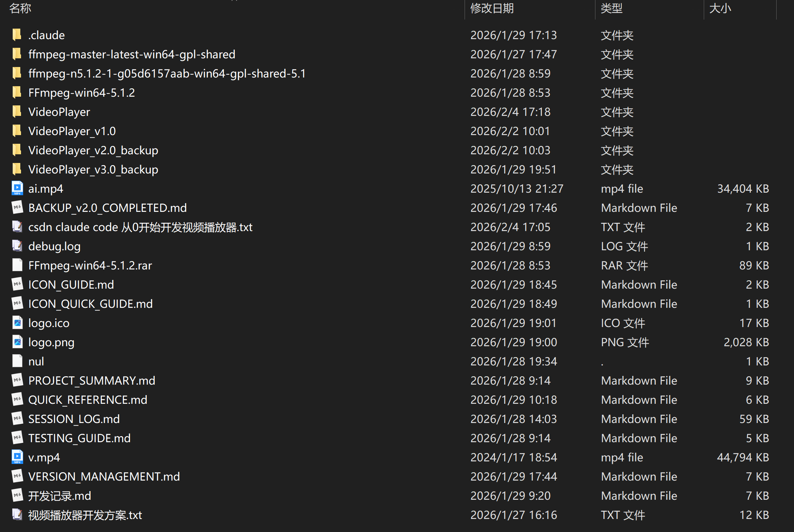The image size is (794, 532).
Task: Select the ffmpeg-master-latest-win64-gpl-shared folder
Action: pos(132,54)
